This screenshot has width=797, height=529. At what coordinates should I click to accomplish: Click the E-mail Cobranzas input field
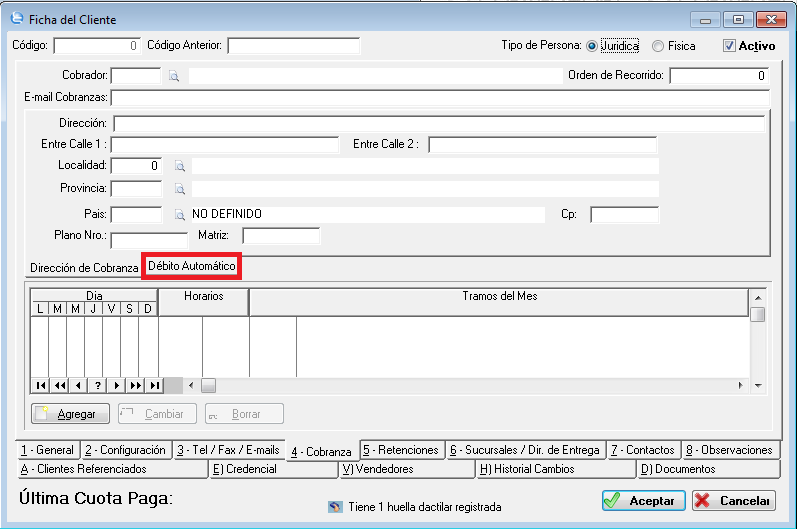point(440,98)
